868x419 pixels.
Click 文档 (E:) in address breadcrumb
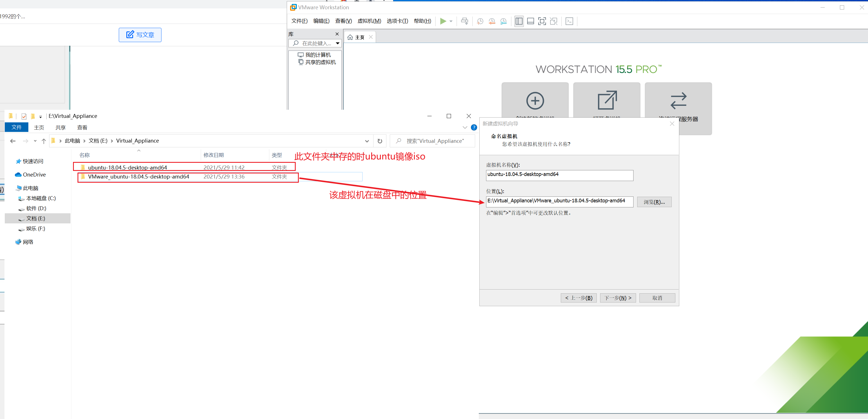(98, 141)
